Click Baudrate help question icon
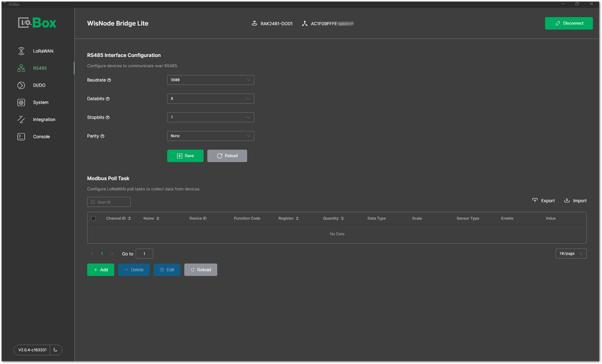The width and height of the screenshot is (602, 364). point(109,80)
